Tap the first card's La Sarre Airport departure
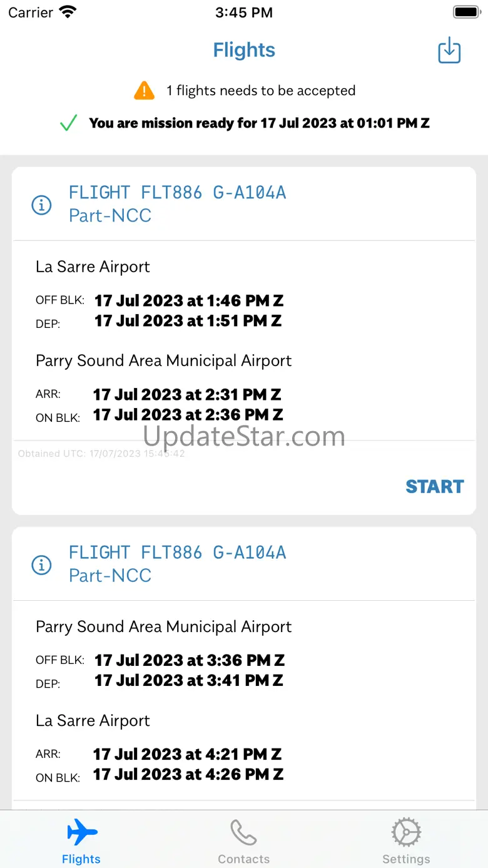 pos(93,267)
